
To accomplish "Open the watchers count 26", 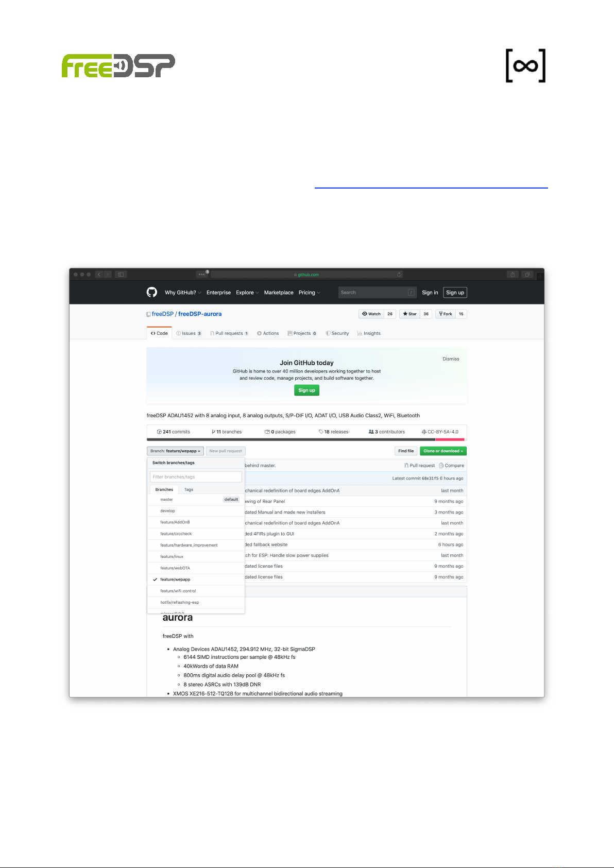I will coord(390,314).
